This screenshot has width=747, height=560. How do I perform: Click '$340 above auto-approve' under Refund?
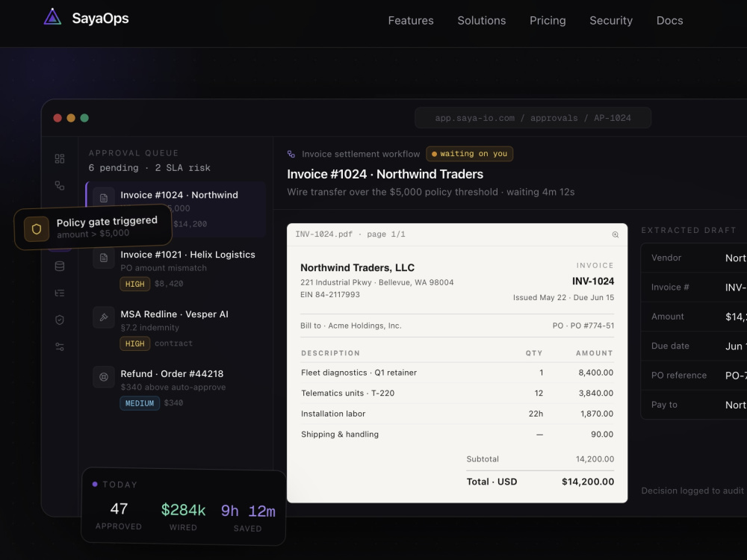[173, 387]
